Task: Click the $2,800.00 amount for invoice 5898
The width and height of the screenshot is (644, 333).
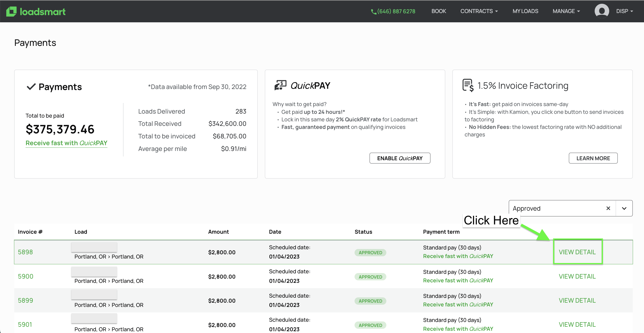Action: pyautogui.click(x=222, y=252)
